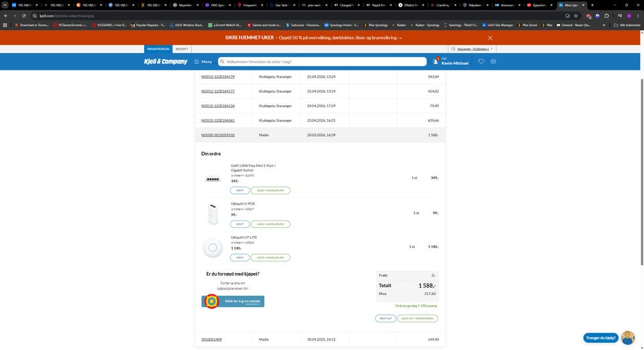Open Ubiquiti U7-LITE product title
Image resolution: width=644 pixels, height=350 pixels.
click(x=244, y=237)
